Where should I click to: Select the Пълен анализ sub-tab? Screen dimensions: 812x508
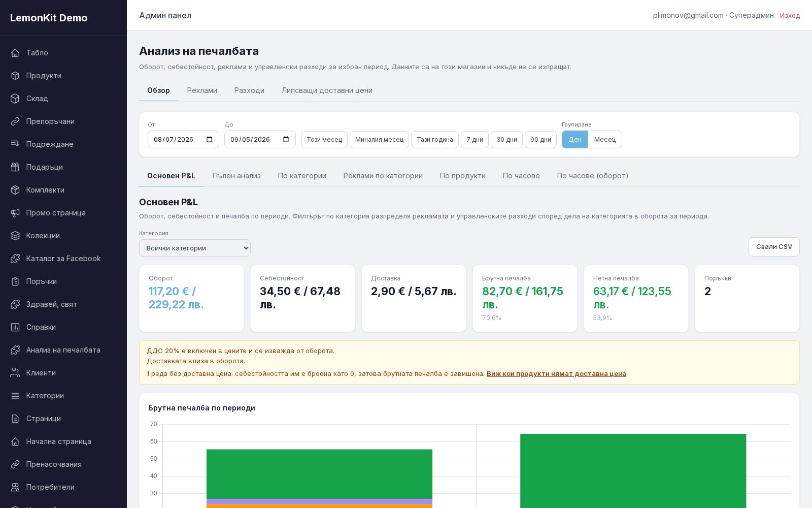pos(236,176)
